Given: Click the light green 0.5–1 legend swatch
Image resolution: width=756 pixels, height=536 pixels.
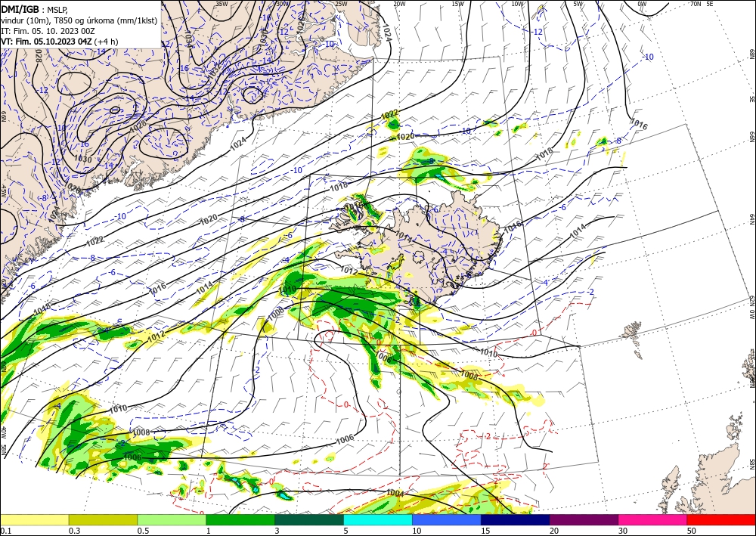Looking at the screenshot, I should click(172, 519).
